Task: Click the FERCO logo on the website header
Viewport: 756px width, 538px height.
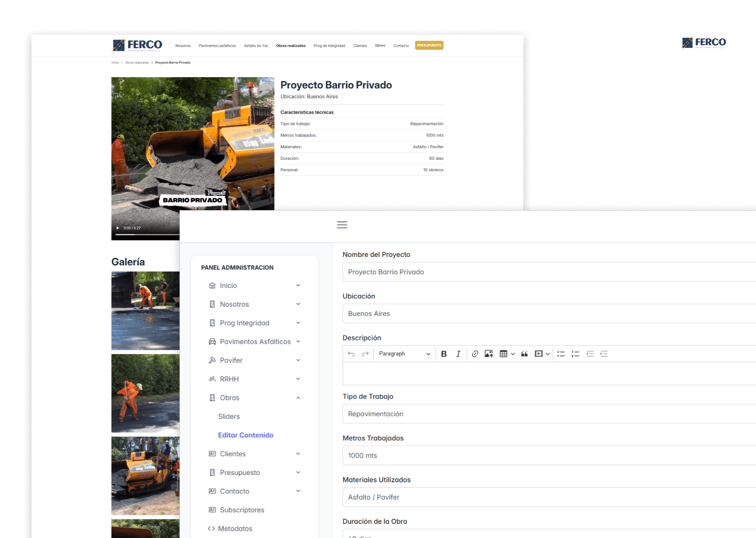Action: [137, 45]
